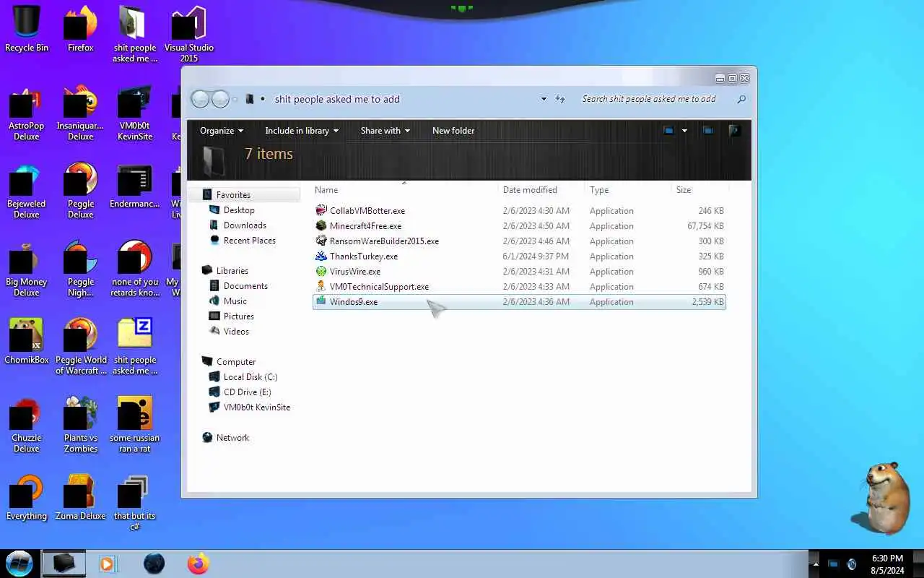Select the RansomWareBuilder2015.exe file name
The image size is (924, 578).
click(x=384, y=241)
